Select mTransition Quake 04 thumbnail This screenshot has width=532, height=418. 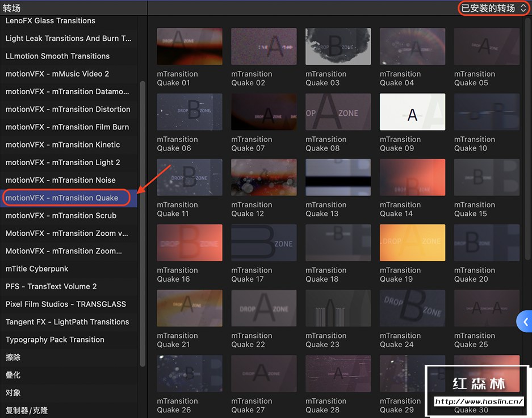pyautogui.click(x=413, y=47)
